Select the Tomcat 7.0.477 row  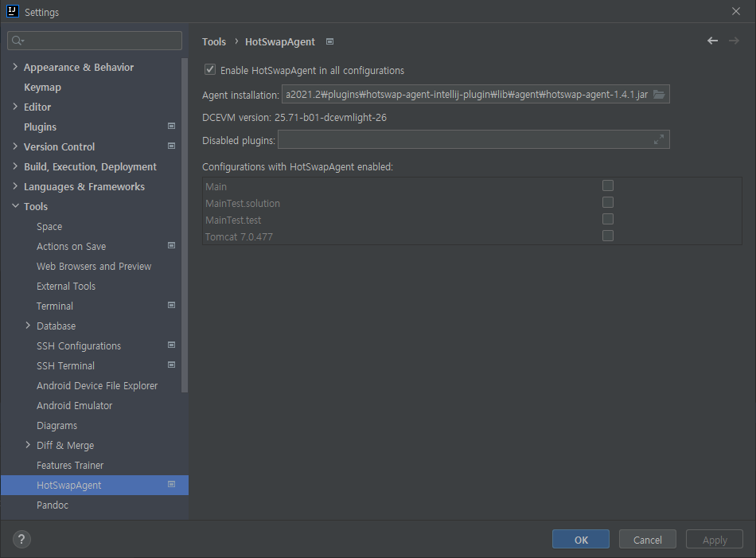pyautogui.click(x=472, y=236)
